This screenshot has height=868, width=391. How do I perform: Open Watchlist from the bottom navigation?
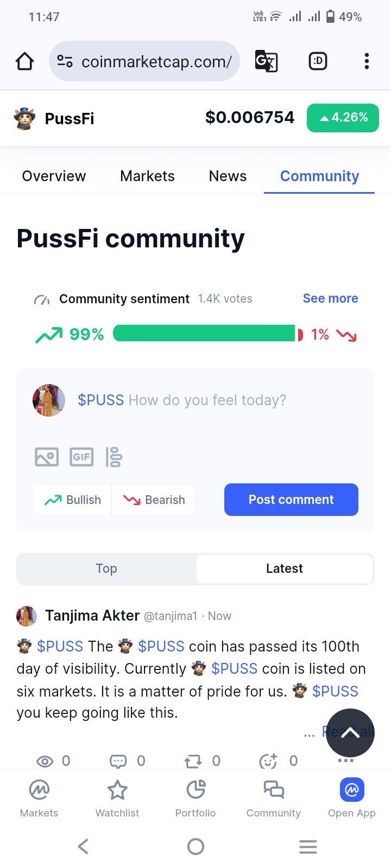pos(117,798)
